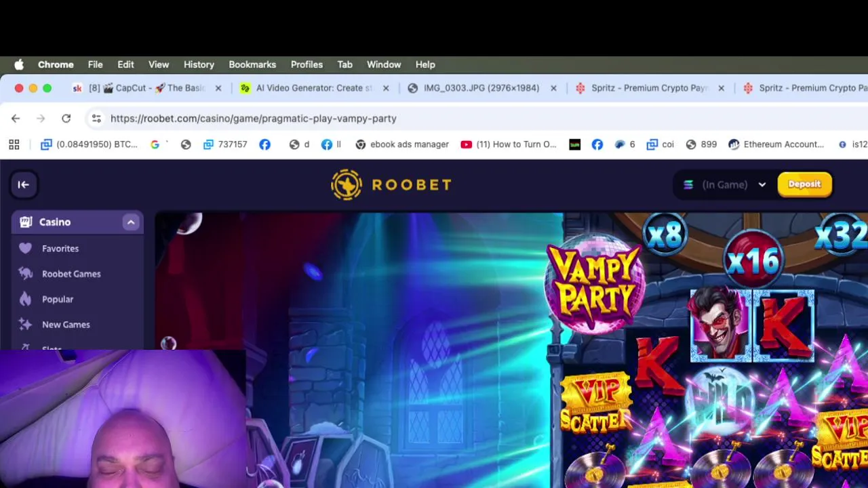Close the AI Video Generator tab
Screen dimensions: 868x488
tap(386, 88)
